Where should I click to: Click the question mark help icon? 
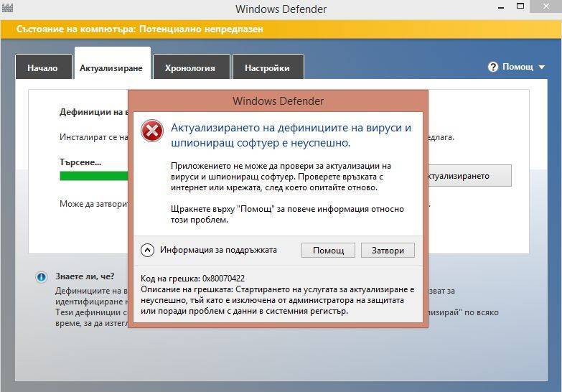493,67
